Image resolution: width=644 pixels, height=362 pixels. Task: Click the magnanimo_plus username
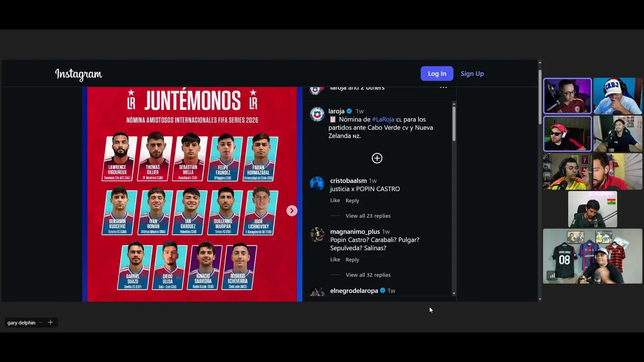pyautogui.click(x=355, y=232)
